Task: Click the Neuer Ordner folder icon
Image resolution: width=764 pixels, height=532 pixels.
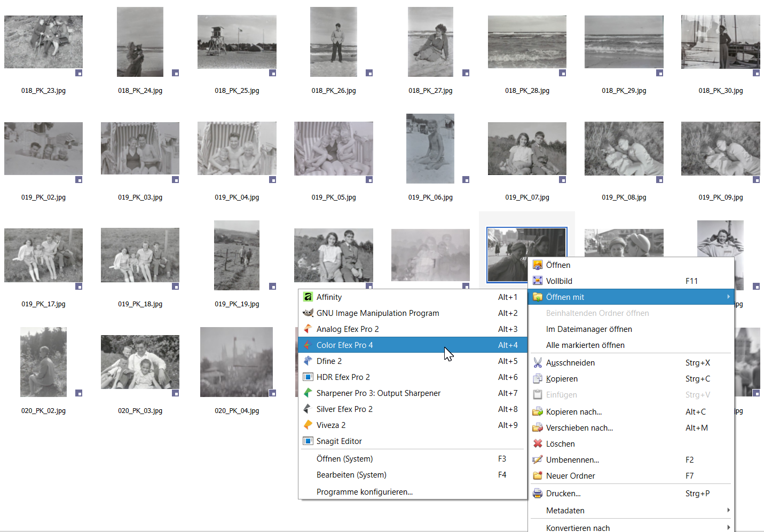Action: 538,476
